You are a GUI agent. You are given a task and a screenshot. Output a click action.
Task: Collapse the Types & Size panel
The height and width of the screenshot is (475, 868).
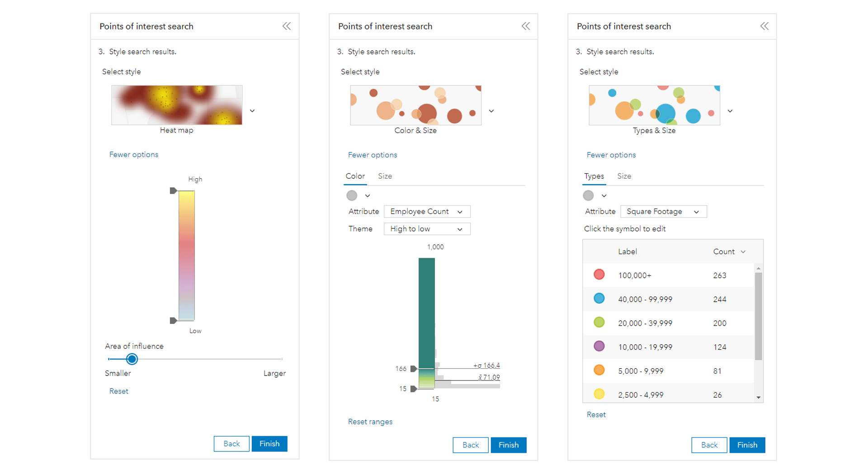764,26
